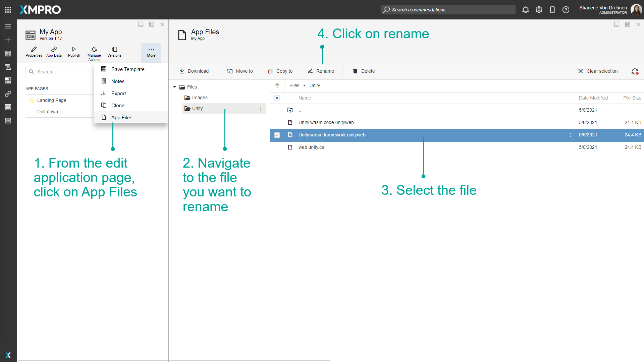Click the Download button
Image resolution: width=644 pixels, height=362 pixels.
click(x=194, y=71)
